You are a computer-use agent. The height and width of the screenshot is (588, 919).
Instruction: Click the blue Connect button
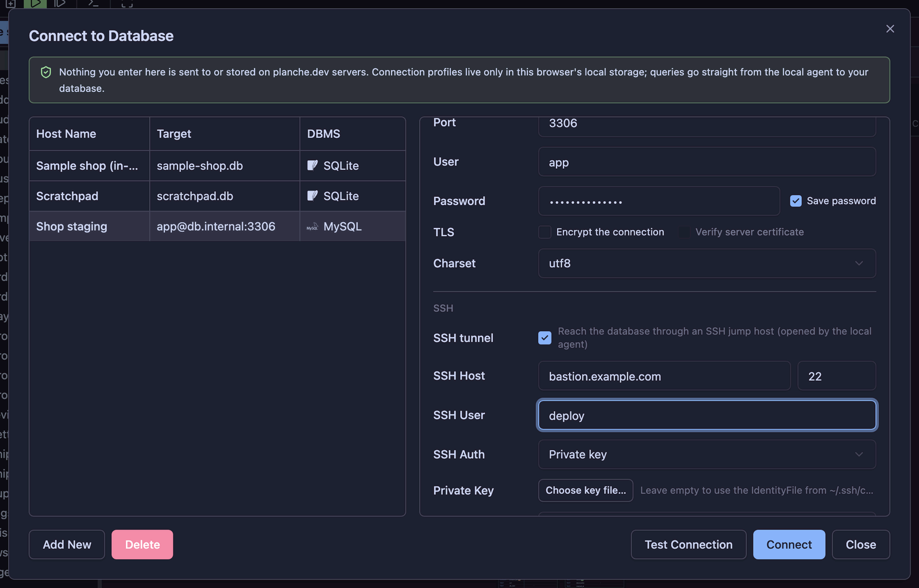coord(789,544)
